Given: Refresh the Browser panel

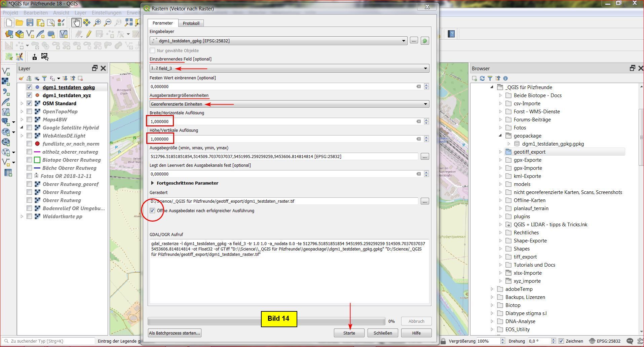Looking at the screenshot, I should (482, 78).
